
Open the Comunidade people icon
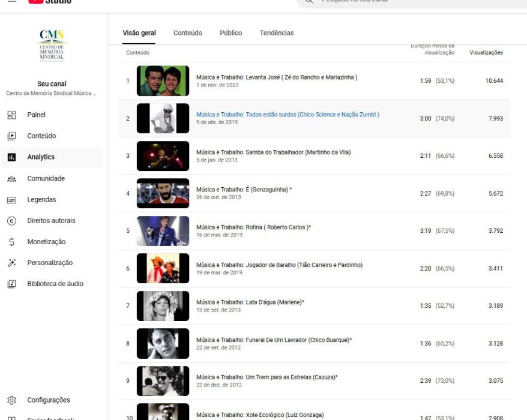[x=11, y=179]
